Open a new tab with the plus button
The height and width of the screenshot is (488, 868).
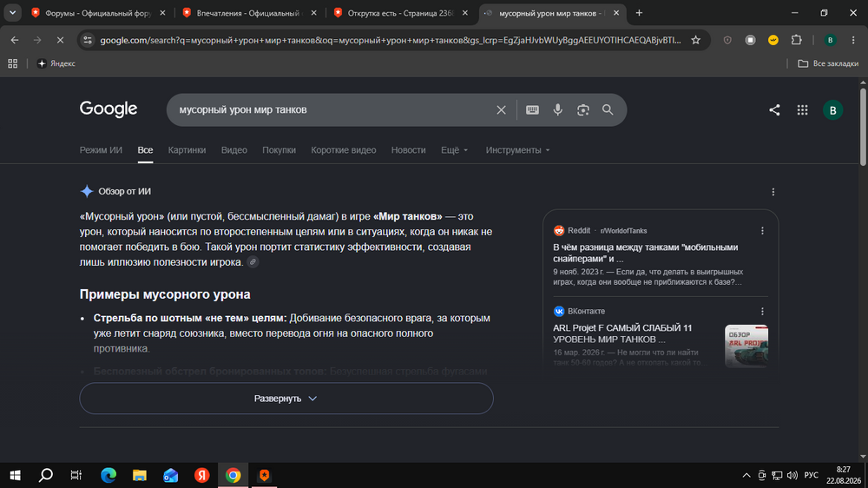(x=639, y=13)
